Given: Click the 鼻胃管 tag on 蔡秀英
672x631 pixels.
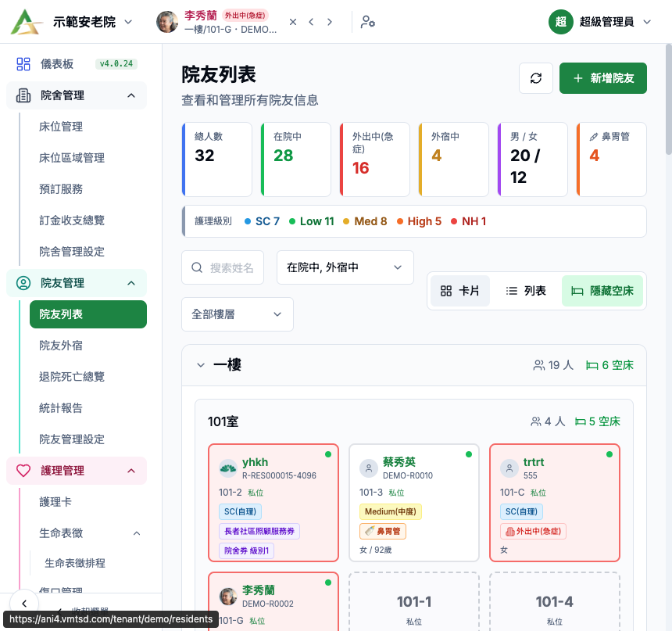Looking at the screenshot, I should point(383,531).
